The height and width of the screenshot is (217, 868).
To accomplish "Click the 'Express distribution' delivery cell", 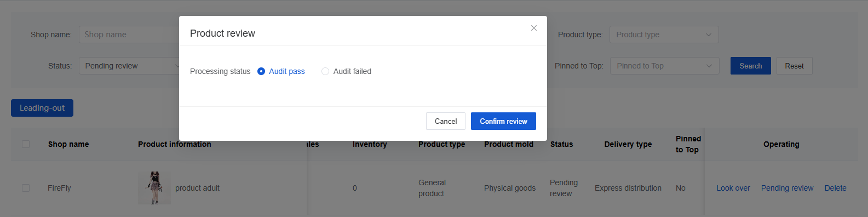I will (628, 188).
